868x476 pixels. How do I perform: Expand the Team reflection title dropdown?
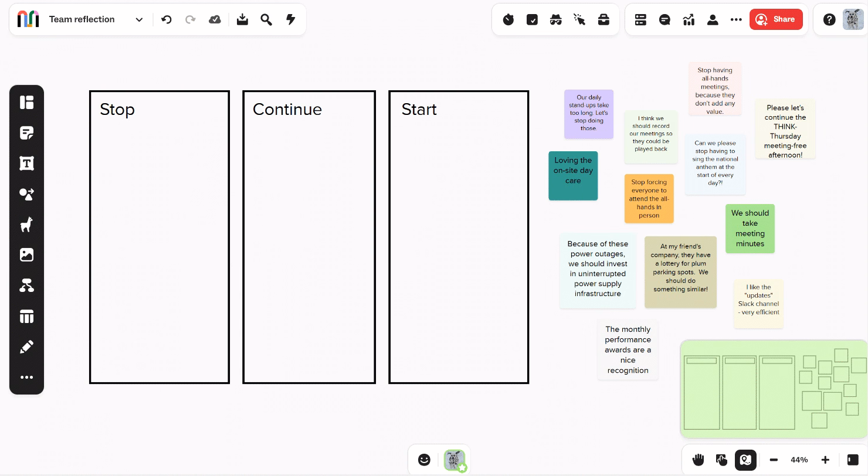[x=139, y=19]
